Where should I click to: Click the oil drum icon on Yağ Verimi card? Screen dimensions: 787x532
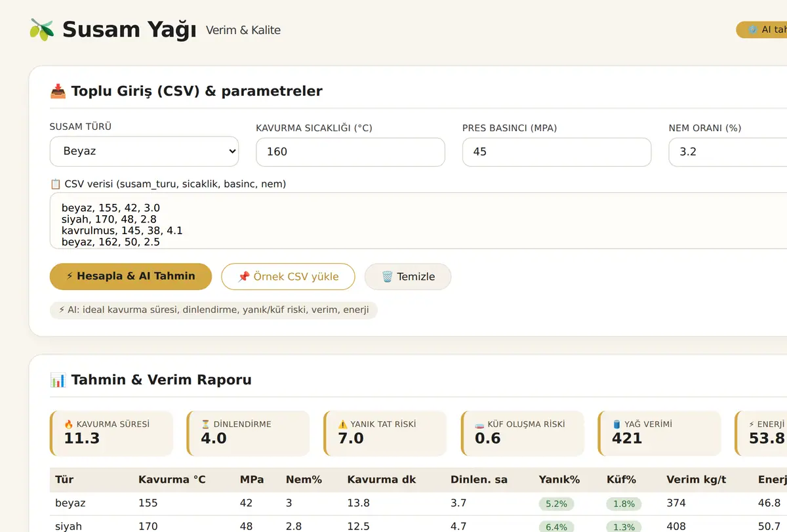point(616,424)
